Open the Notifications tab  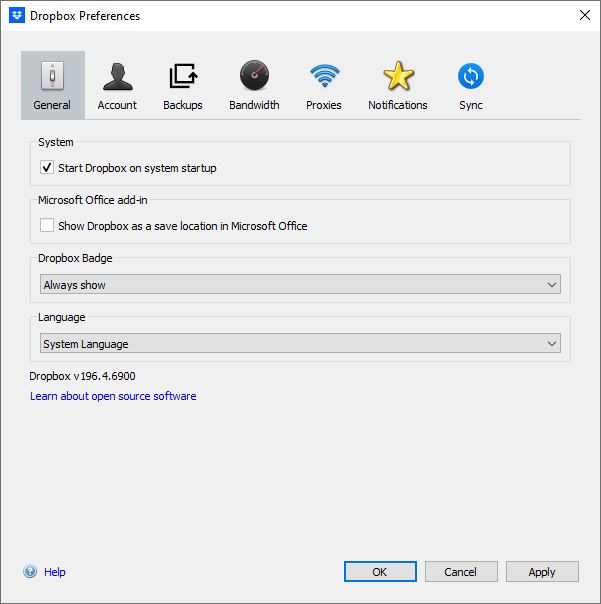coord(398,85)
